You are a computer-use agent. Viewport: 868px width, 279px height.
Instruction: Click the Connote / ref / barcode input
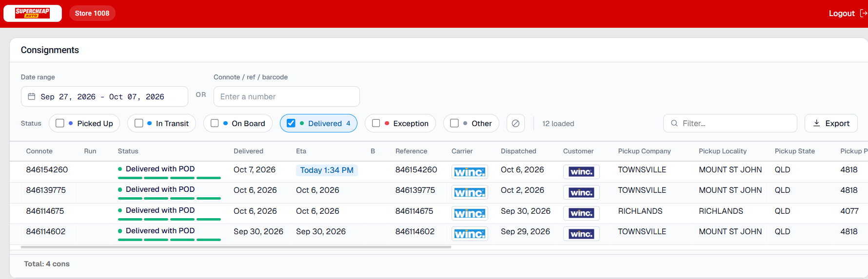pyautogui.click(x=287, y=96)
